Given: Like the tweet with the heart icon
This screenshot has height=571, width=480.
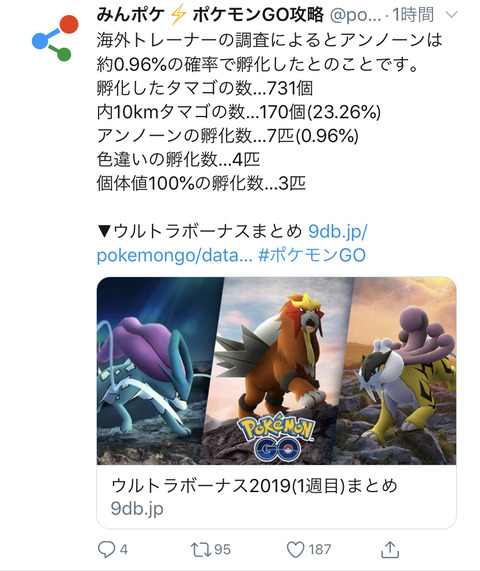Looking at the screenshot, I should [295, 550].
